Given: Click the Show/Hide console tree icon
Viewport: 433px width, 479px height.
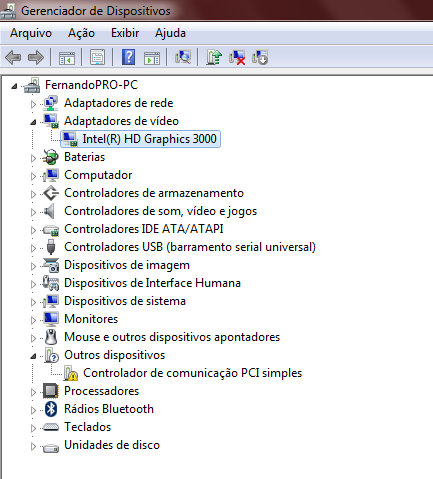Looking at the screenshot, I should [x=67, y=57].
